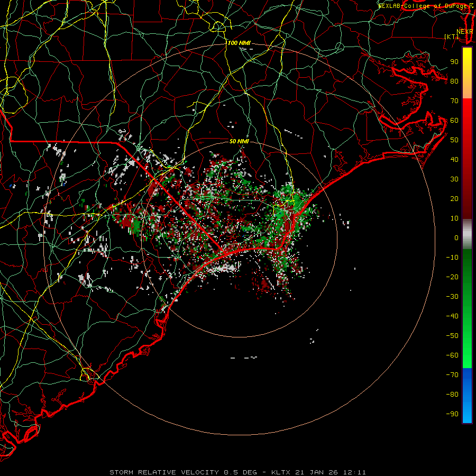This screenshot has width=476, height=476.
Task: Click the "100 NMI" range ring label
Action: click(x=239, y=43)
